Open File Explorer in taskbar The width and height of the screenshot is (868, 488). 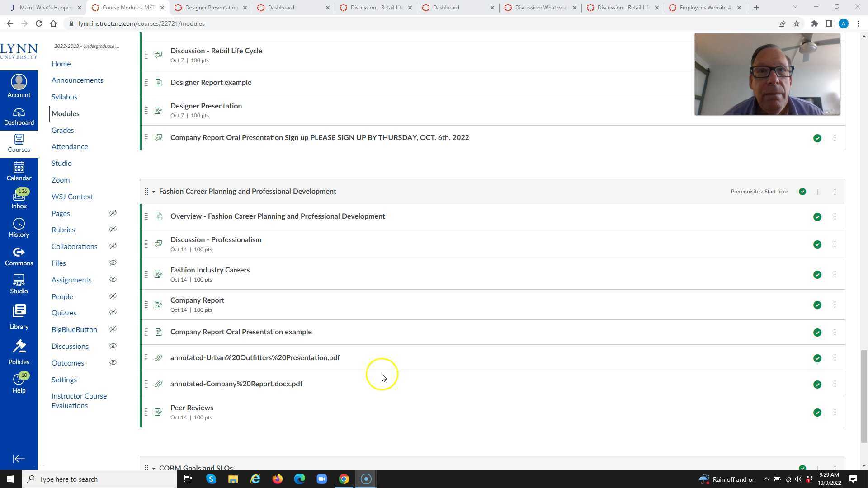click(233, 479)
